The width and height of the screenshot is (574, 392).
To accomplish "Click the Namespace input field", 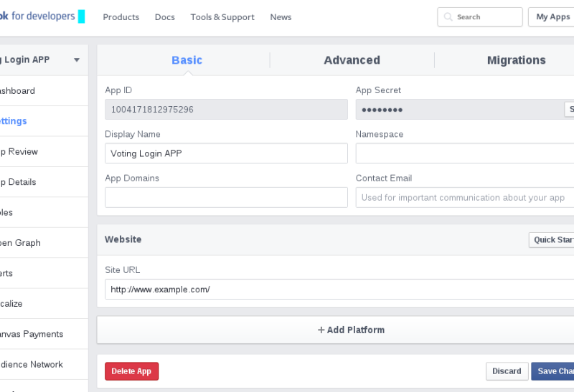I will point(465,153).
